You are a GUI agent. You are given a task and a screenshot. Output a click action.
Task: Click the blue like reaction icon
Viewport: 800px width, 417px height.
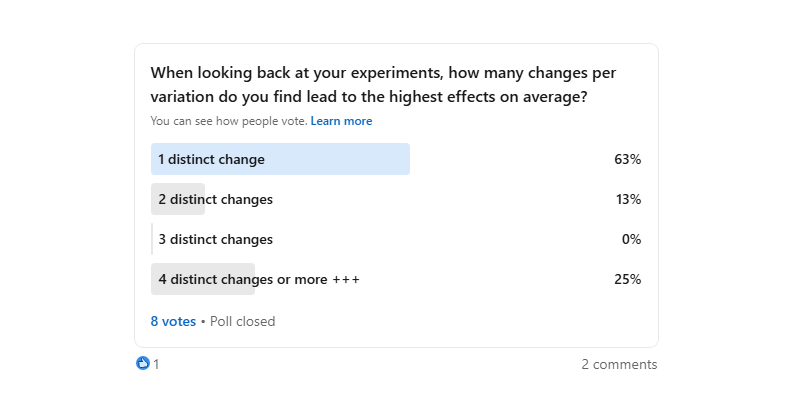[x=142, y=364]
